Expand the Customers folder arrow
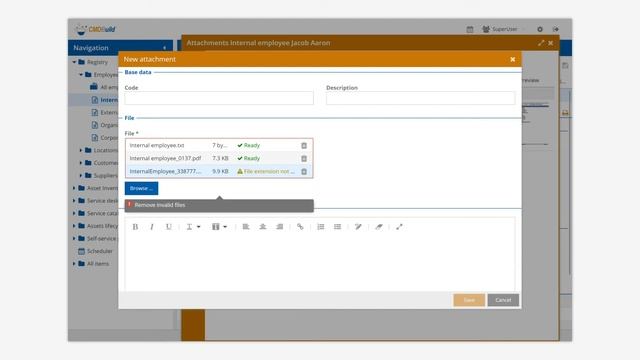Screen dimensions: 640x360 click(81, 163)
